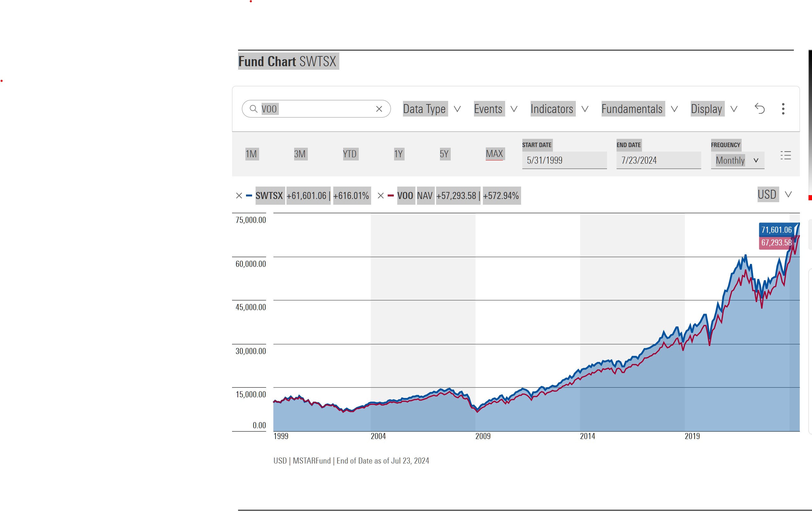Open the Monthly frequency dropdown
This screenshot has height=511, width=812.
(x=738, y=160)
